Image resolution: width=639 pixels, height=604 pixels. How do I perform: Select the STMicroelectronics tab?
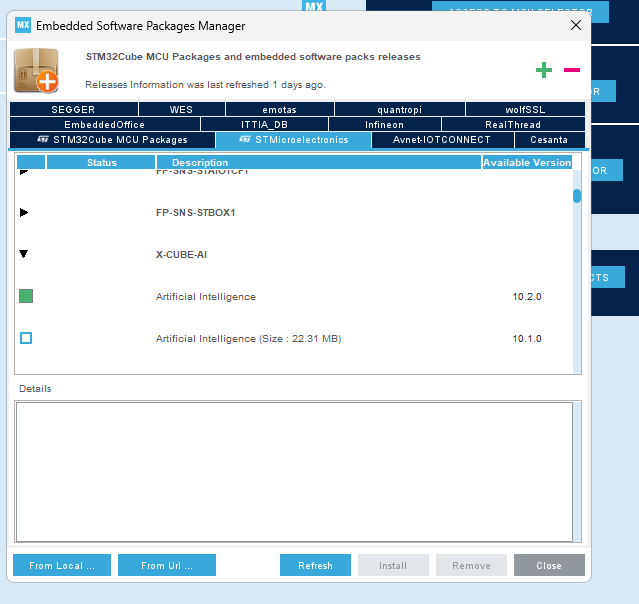pyautogui.click(x=294, y=140)
